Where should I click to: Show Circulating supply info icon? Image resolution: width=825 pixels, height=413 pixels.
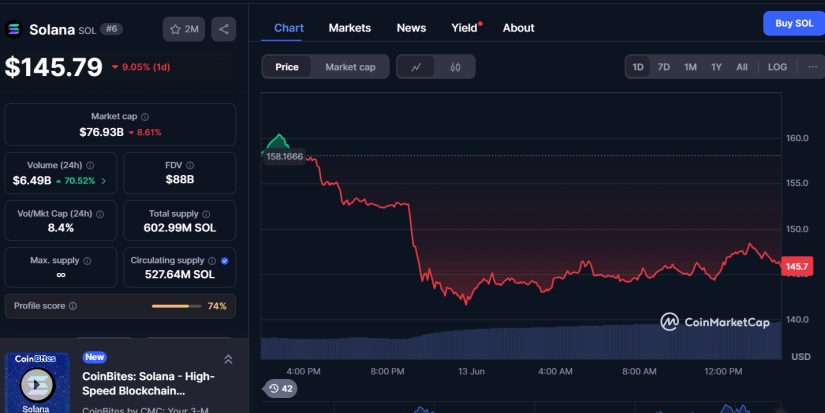[212, 261]
